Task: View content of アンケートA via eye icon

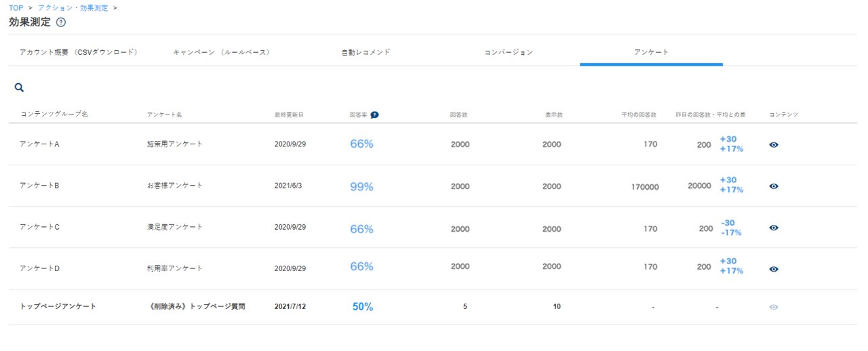Action: click(774, 145)
